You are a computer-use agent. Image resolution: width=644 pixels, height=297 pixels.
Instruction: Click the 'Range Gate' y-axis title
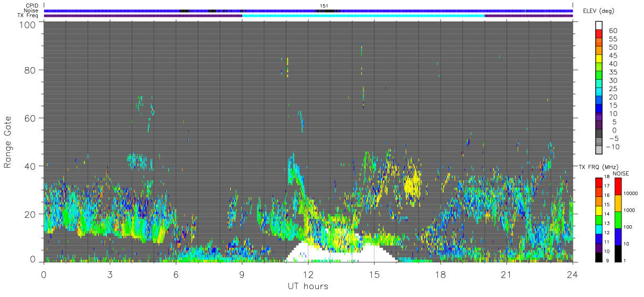point(8,142)
